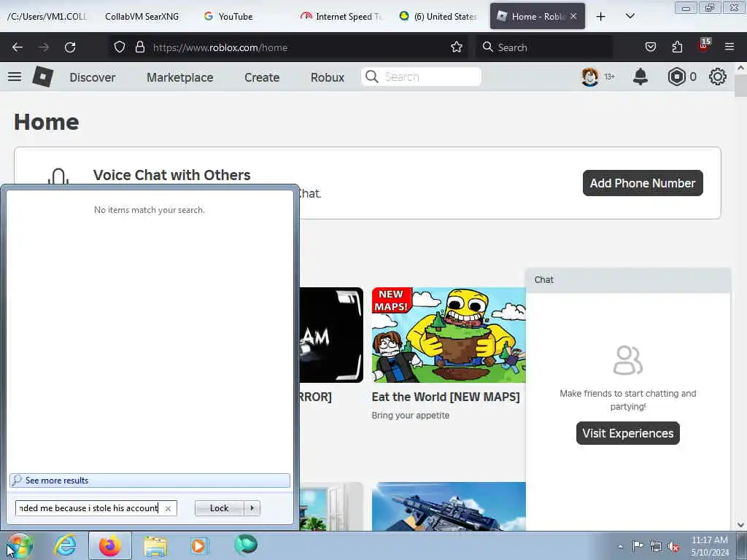747x560 pixels.
Task: Switch to the Internet Speed Test tab
Action: [341, 16]
